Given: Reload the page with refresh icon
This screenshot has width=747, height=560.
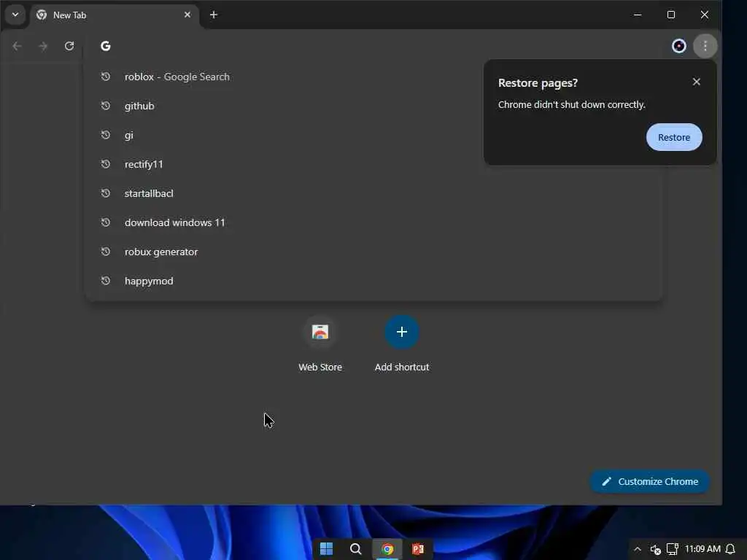Looking at the screenshot, I should pyautogui.click(x=69, y=46).
